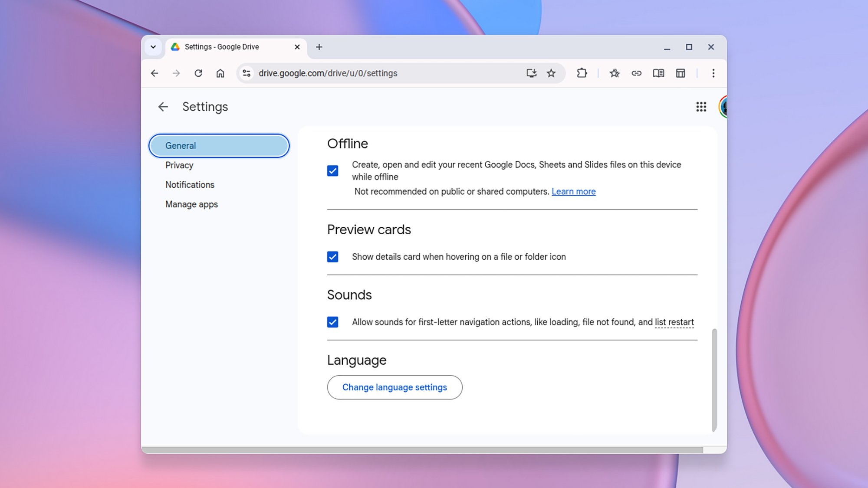The image size is (868, 488).
Task: Expand the tab search dropdown arrow
Action: pyautogui.click(x=153, y=47)
